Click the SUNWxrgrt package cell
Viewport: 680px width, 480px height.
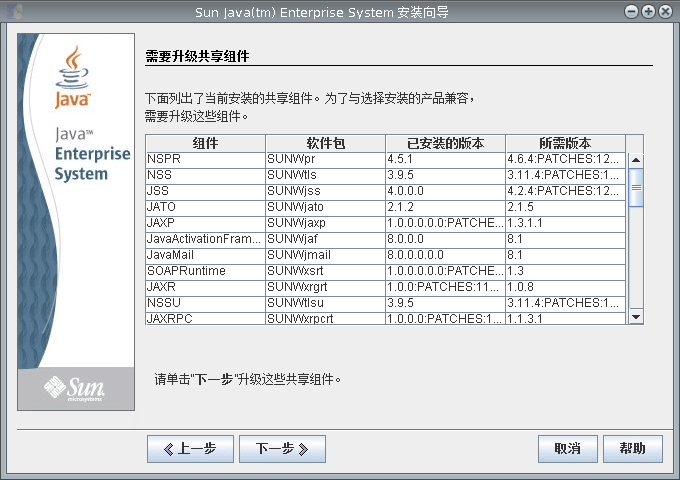(x=326, y=287)
